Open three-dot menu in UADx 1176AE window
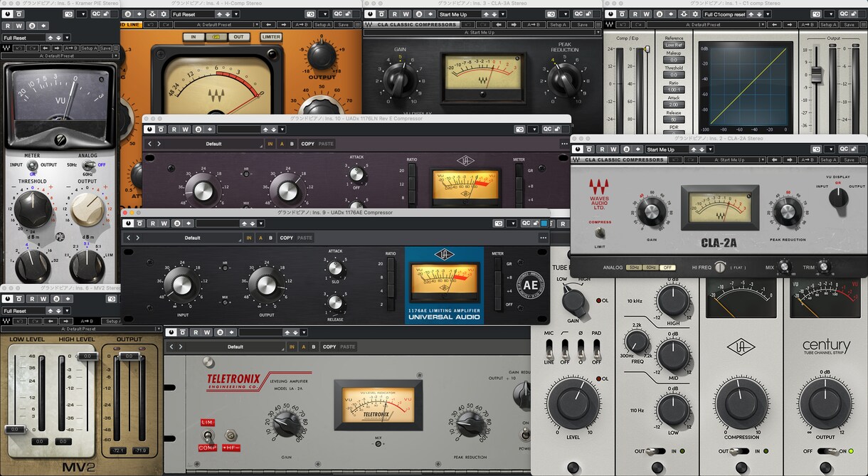Screen dimensions: 868x476 point(544,238)
